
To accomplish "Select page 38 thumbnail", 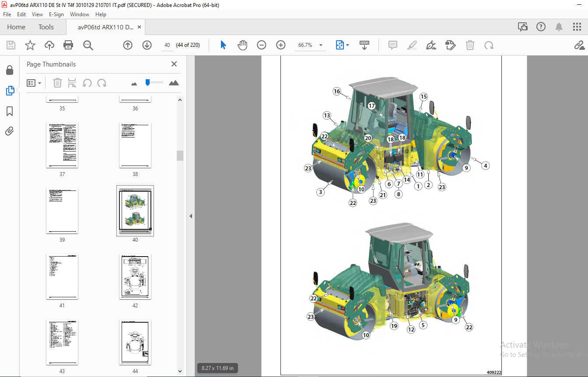I will coord(135,145).
